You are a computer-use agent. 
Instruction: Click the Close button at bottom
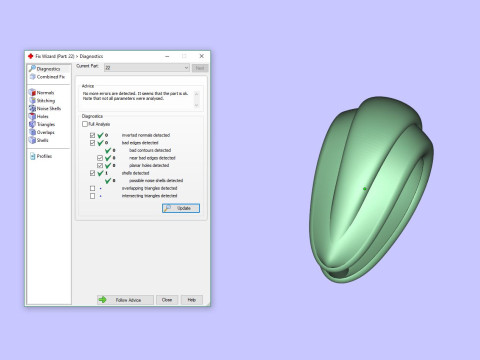tap(167, 300)
